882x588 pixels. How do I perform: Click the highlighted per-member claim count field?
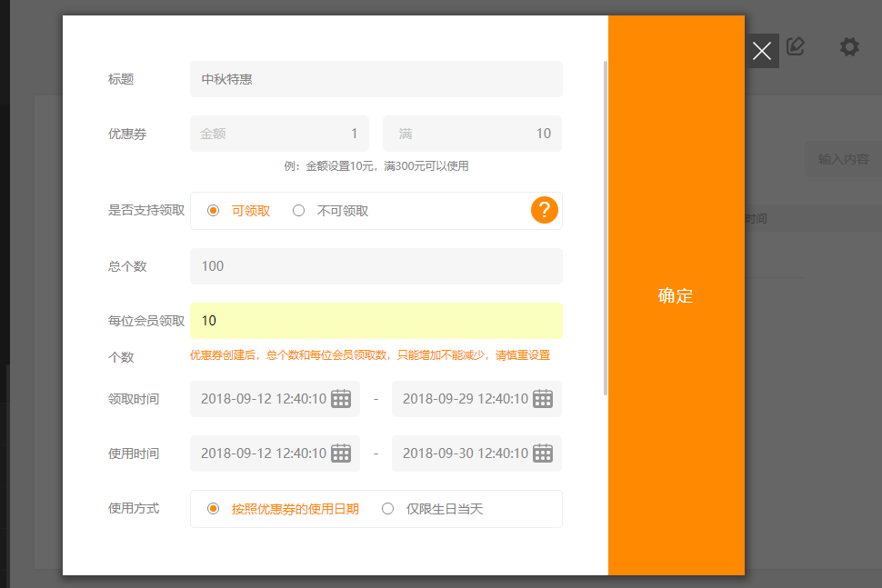[376, 321]
